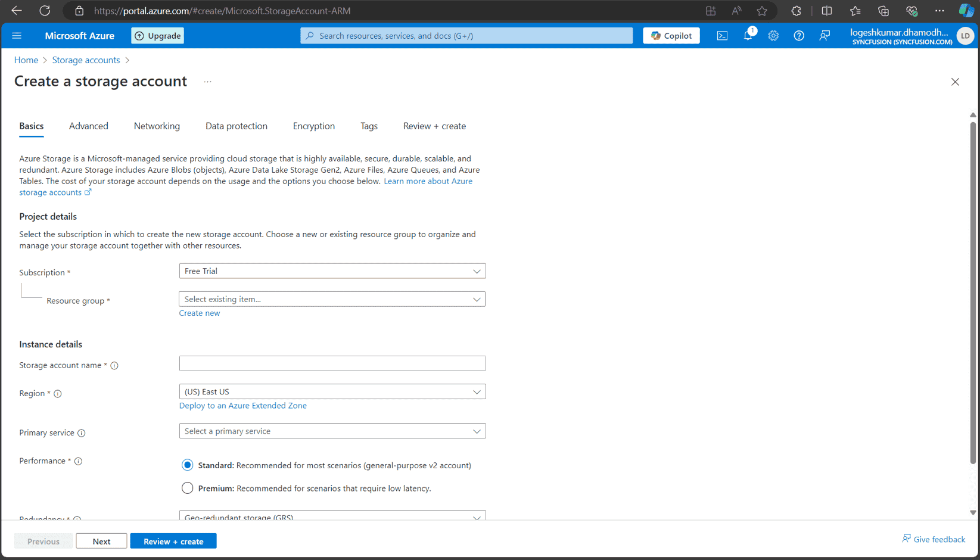Open the Data protection tab
The image size is (980, 560).
[236, 126]
